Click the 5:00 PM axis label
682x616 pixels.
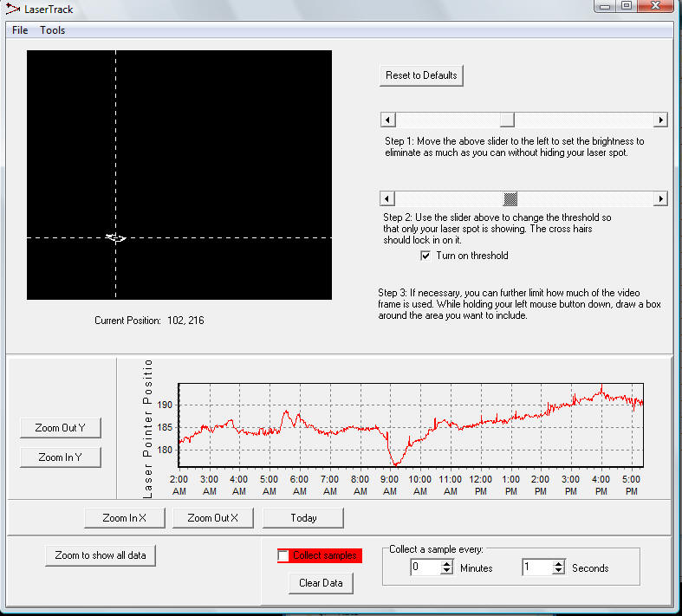pyautogui.click(x=631, y=485)
